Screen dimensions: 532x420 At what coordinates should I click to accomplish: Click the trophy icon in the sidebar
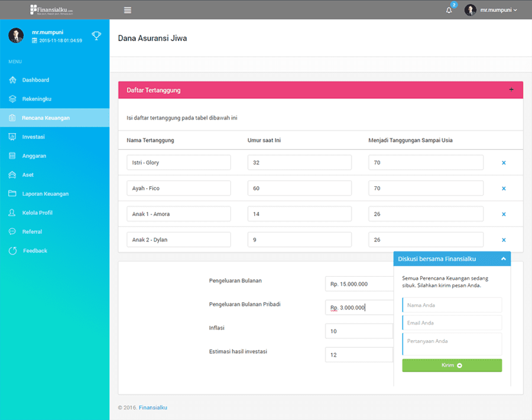tap(96, 36)
